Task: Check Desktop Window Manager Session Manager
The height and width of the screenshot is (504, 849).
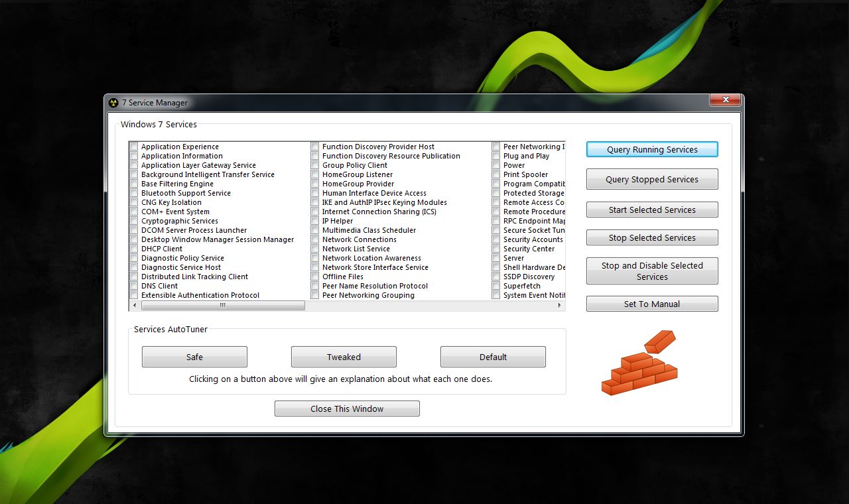Action: tap(134, 239)
